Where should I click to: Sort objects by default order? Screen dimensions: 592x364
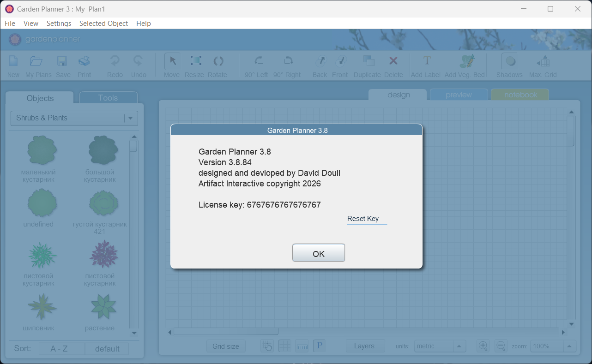(108, 349)
